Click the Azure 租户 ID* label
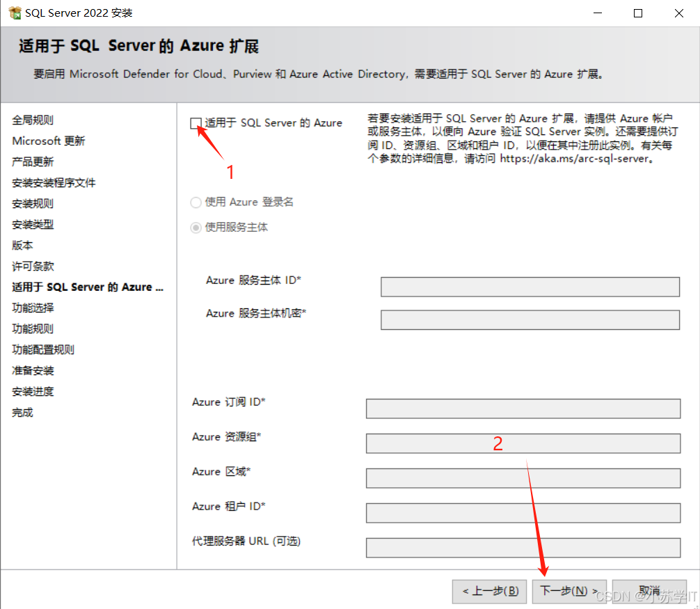Screen dimensions: 700x609 [228, 507]
